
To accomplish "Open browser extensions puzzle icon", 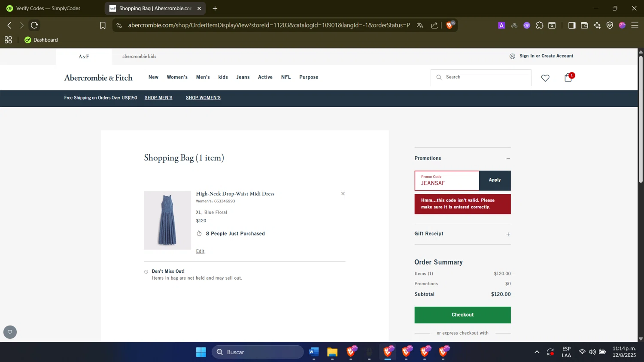I will click(x=540, y=25).
